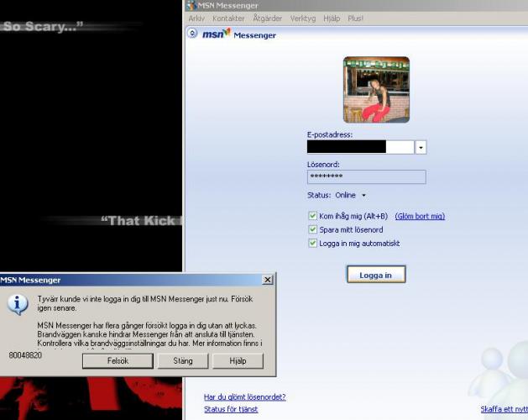Click the Stäng button in dialog

point(183,361)
